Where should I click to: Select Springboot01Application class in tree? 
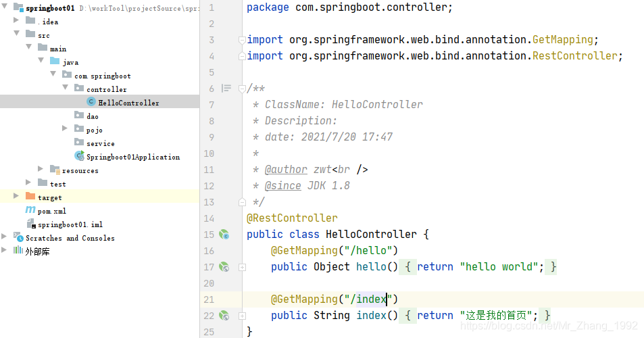133,157
